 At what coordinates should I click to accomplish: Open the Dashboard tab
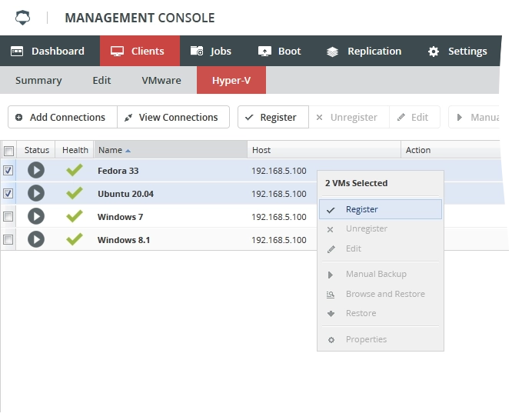tap(50, 51)
